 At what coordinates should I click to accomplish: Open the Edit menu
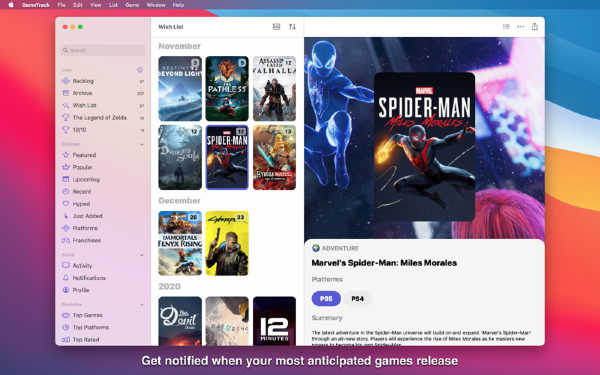click(x=78, y=5)
